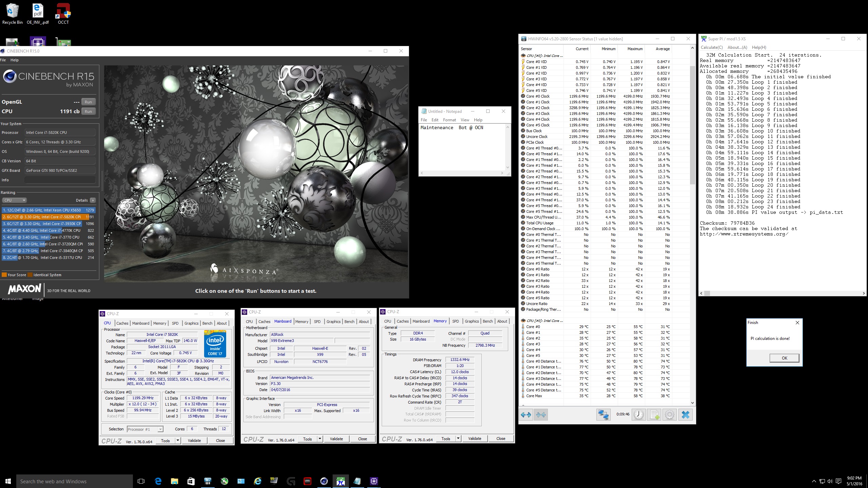Viewport: 868px width, 488px height.
Task: Open the Tools dropdown arrow in CPU-Z
Action: point(178,441)
